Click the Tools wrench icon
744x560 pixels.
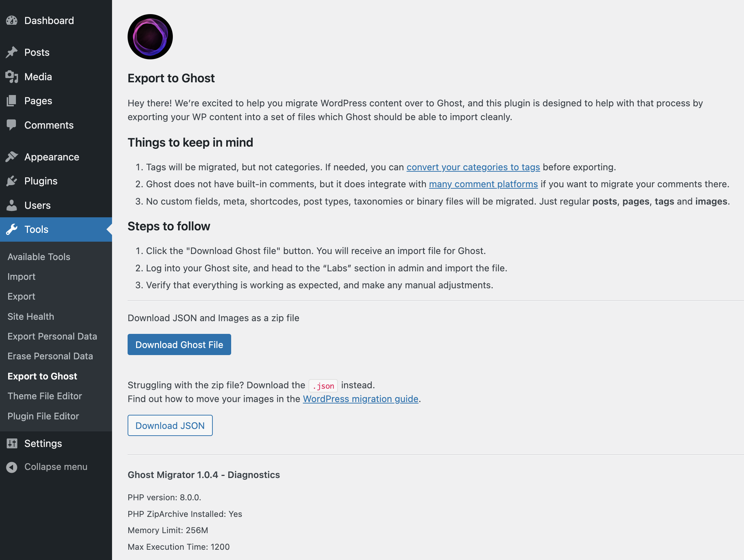pyautogui.click(x=11, y=229)
